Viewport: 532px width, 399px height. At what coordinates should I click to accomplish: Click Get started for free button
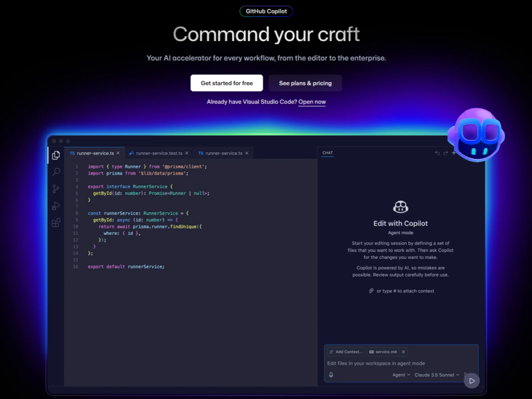click(227, 83)
